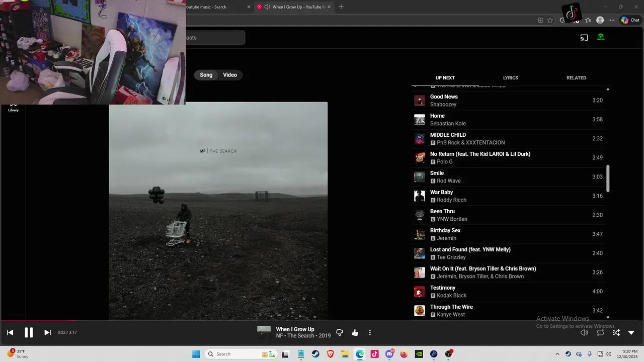
Task: Click the Through The Wire album thumbnail
Action: (420, 311)
